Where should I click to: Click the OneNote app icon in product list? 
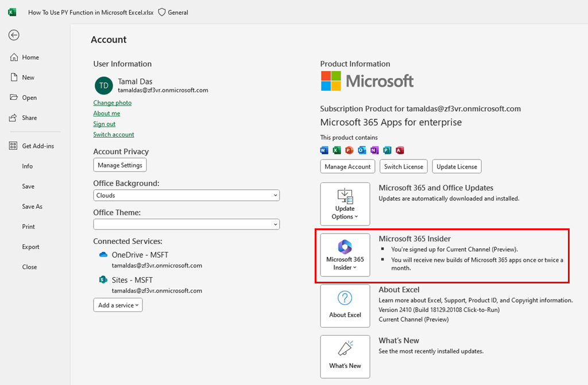(374, 150)
